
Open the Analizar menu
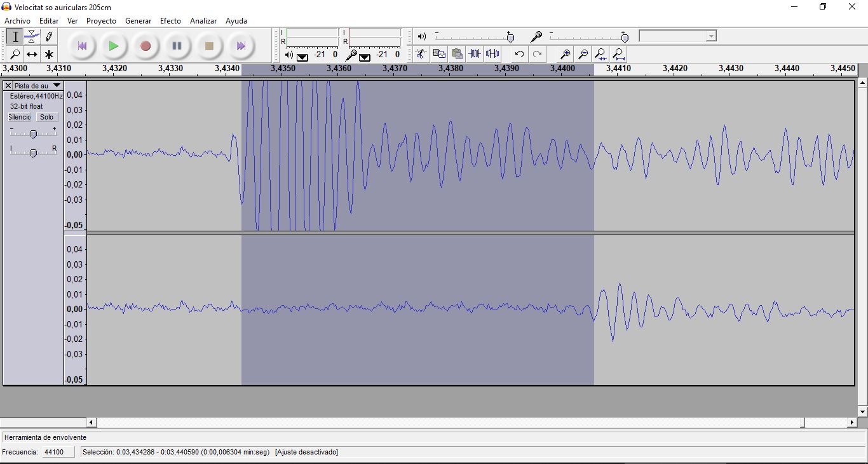(x=203, y=21)
